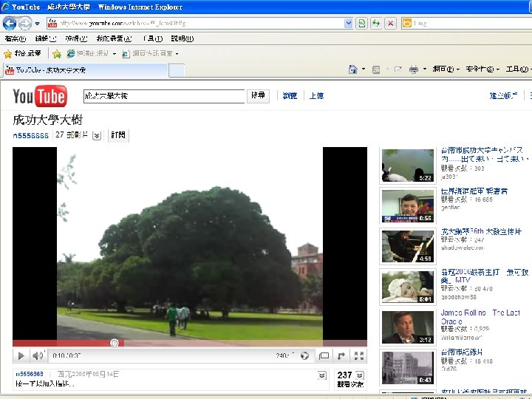Open related video thumbnail with 6:01 duration

(x=407, y=287)
